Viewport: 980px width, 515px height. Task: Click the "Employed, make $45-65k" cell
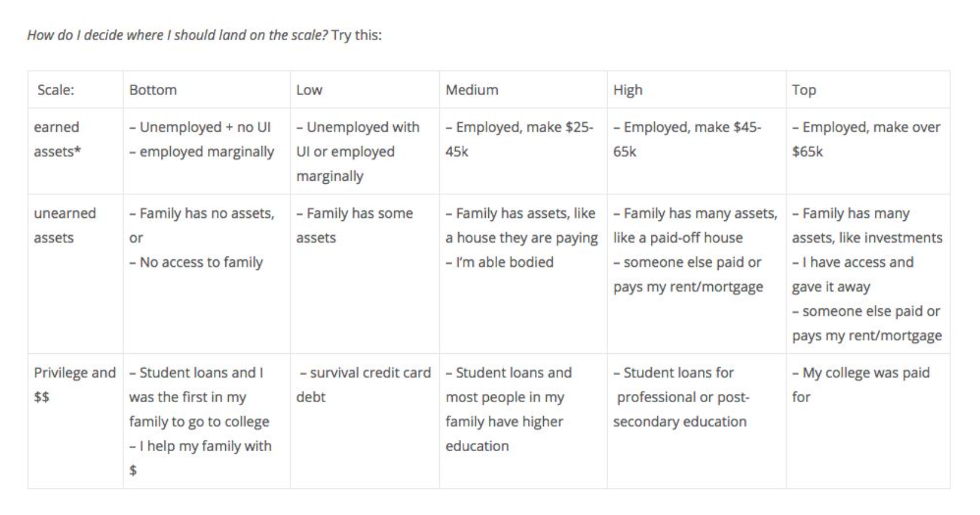click(687, 139)
